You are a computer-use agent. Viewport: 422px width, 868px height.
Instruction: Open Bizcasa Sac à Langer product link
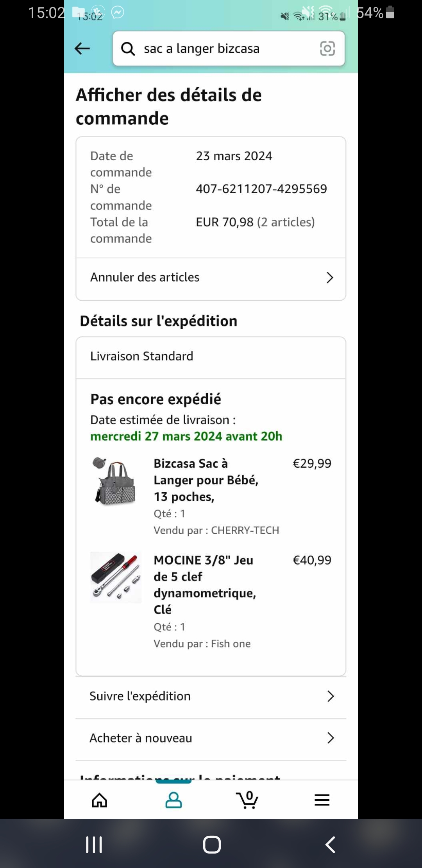tap(206, 480)
